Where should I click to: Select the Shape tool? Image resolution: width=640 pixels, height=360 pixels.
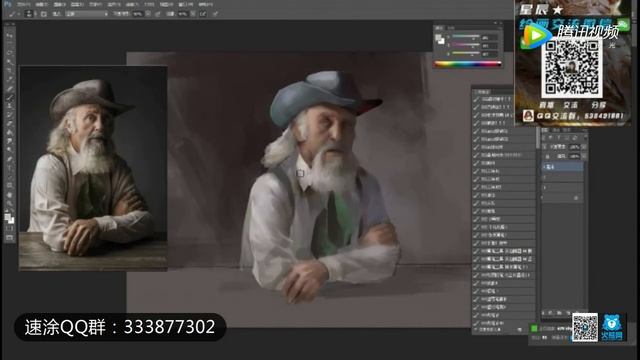(9, 185)
